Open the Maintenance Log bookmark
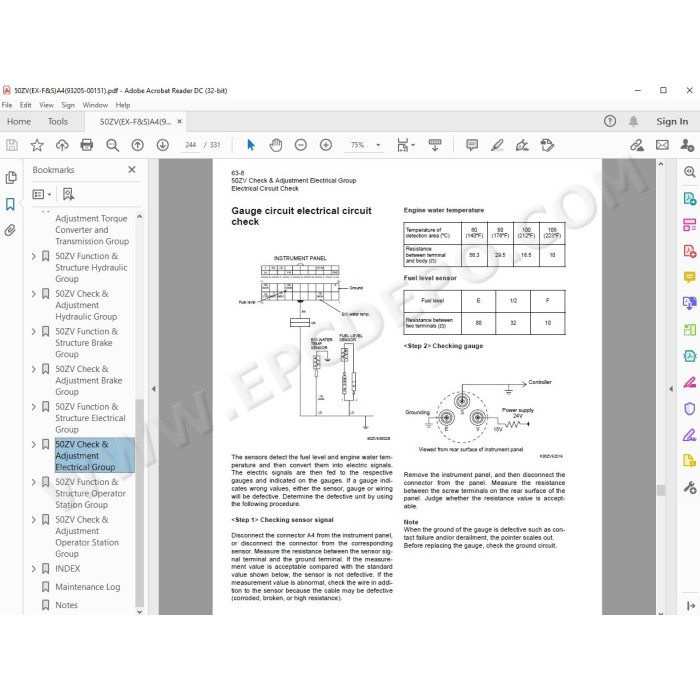This screenshot has width=700, height=700. (88, 587)
